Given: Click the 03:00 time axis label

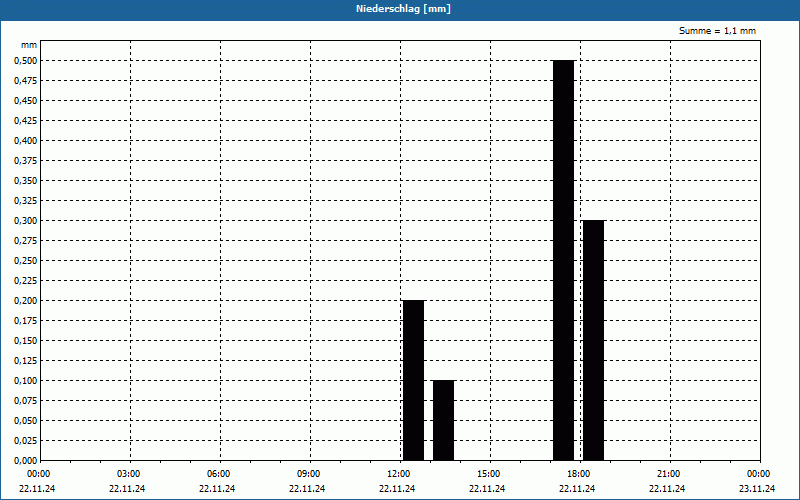Looking at the screenshot, I should pos(131,474).
